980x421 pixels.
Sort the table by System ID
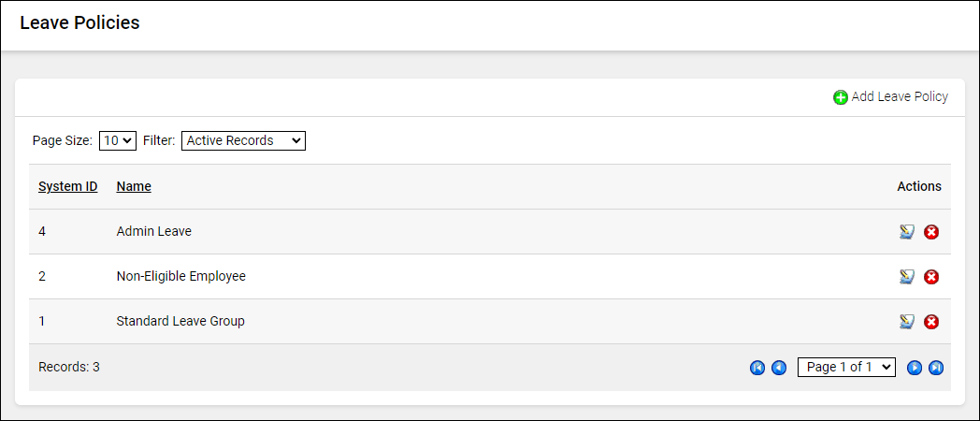tap(67, 186)
